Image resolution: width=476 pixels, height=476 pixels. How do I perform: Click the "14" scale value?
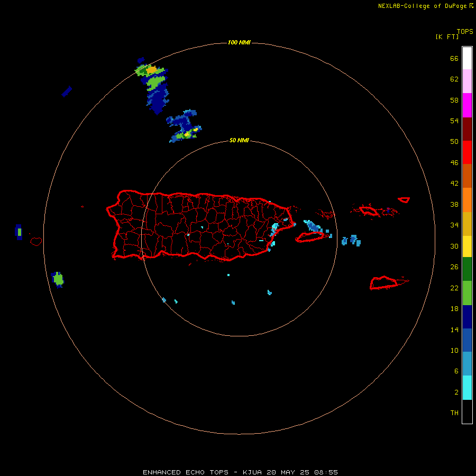click(454, 329)
